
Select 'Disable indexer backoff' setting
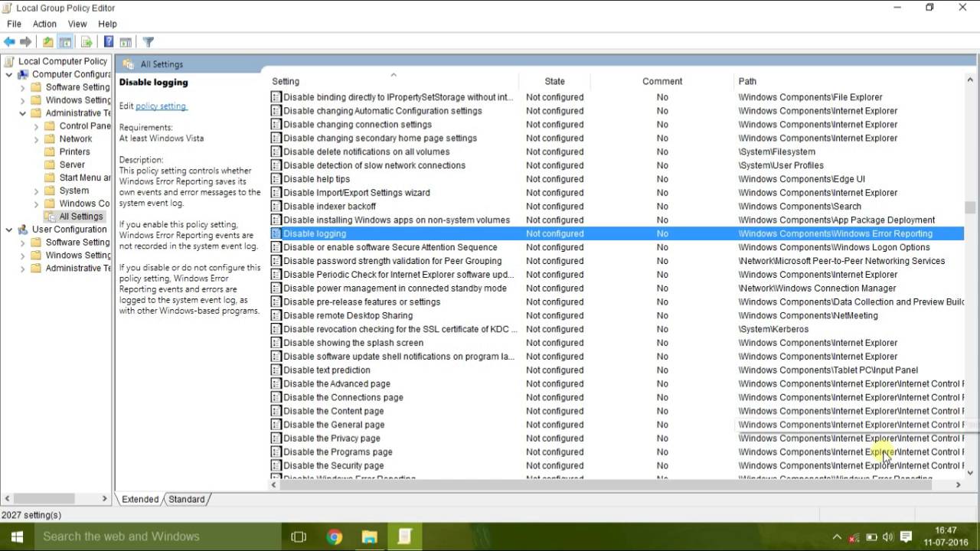coord(329,207)
